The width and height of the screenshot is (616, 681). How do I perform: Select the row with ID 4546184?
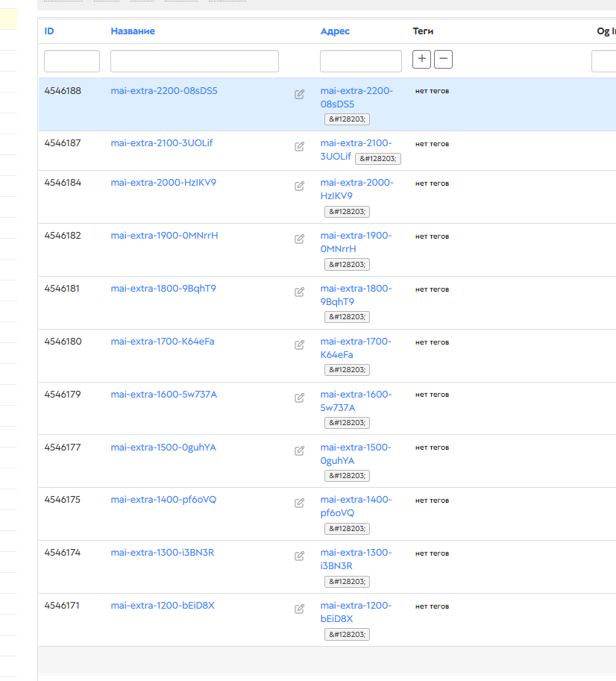pos(63,183)
